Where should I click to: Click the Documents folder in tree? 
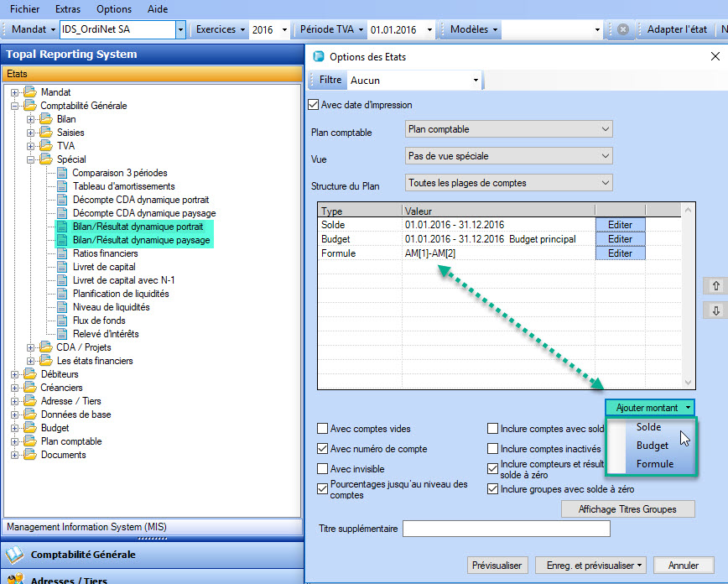click(63, 455)
